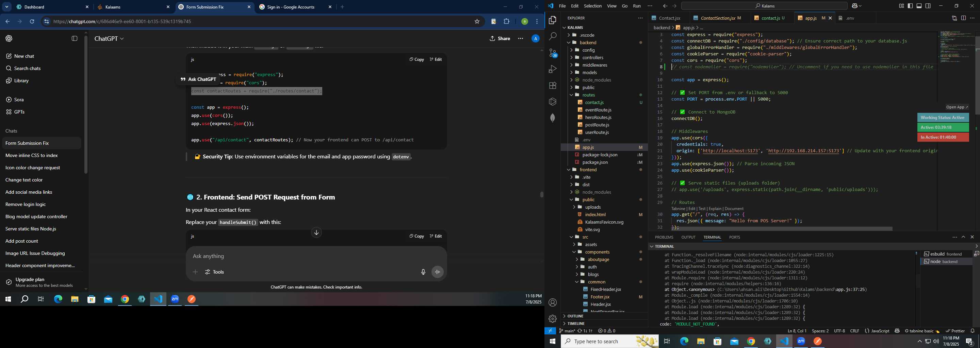This screenshot has width=980, height=348.
Task: Open the Extensions view in VS Code
Action: click(552, 86)
